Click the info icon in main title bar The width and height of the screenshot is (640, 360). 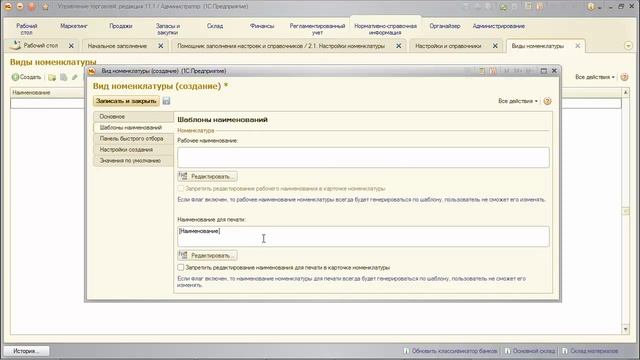point(591,7)
